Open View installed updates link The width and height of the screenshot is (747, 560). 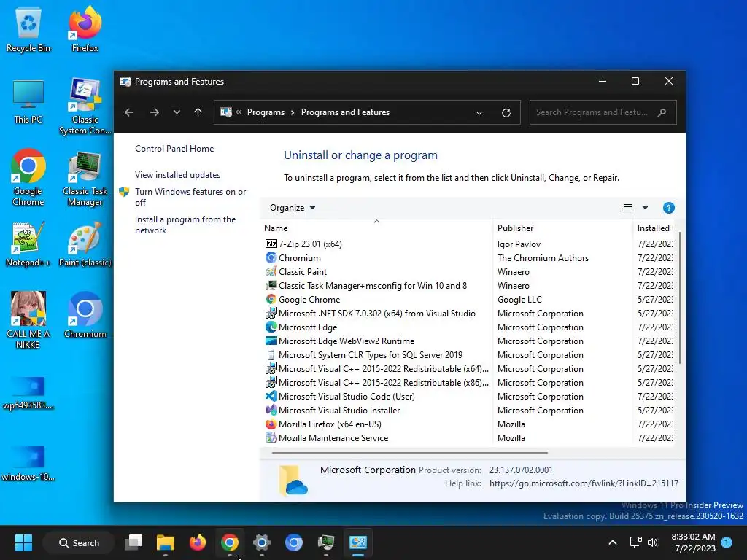[x=178, y=175]
